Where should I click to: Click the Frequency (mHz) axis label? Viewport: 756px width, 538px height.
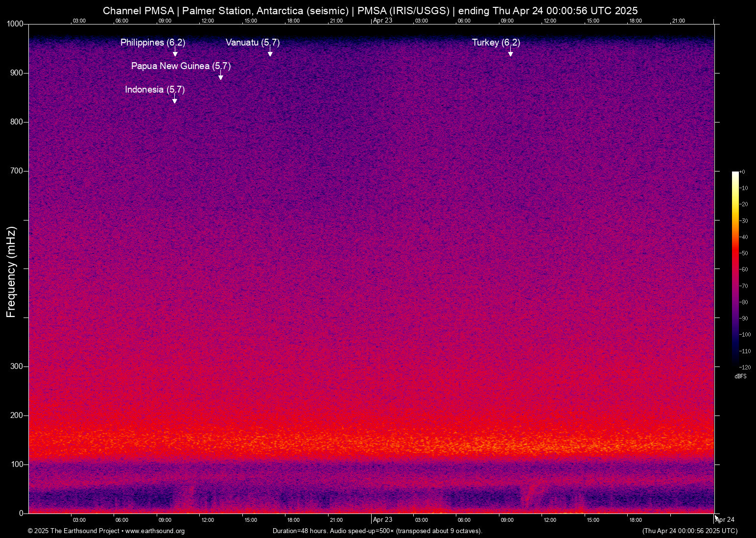(x=11, y=272)
